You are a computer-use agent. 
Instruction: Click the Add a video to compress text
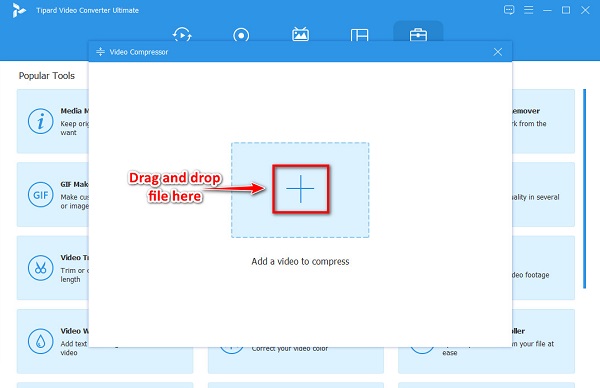tap(300, 261)
